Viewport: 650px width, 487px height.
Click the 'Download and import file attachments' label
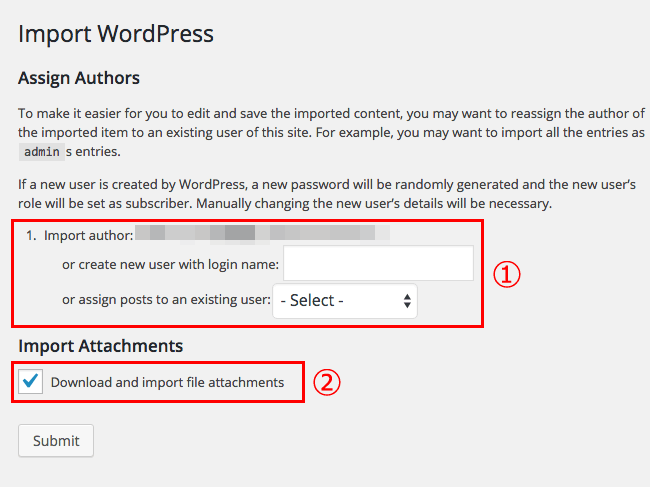(167, 382)
